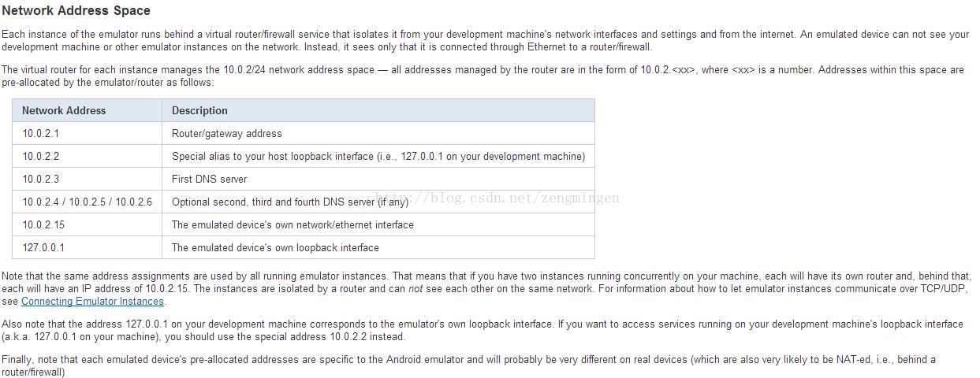The width and height of the screenshot is (980, 378).
Task: Click the 127.0.0.1 table cell
Action: click(87, 247)
